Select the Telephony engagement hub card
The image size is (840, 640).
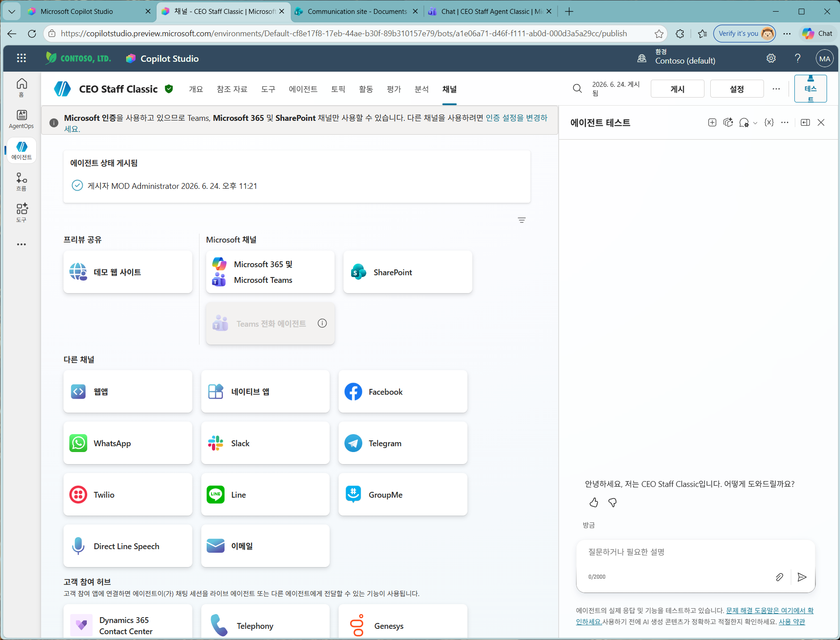pyautogui.click(x=265, y=622)
